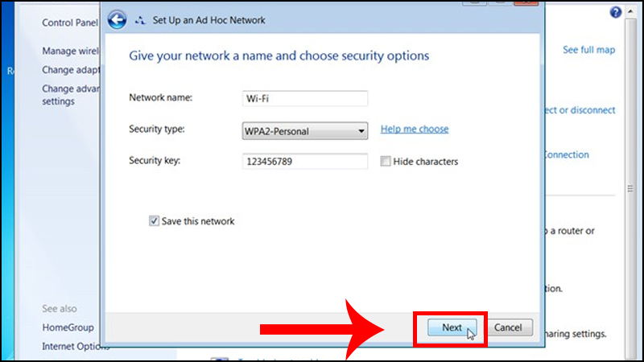Click the Next button
This screenshot has height=362, width=644.
452,327
